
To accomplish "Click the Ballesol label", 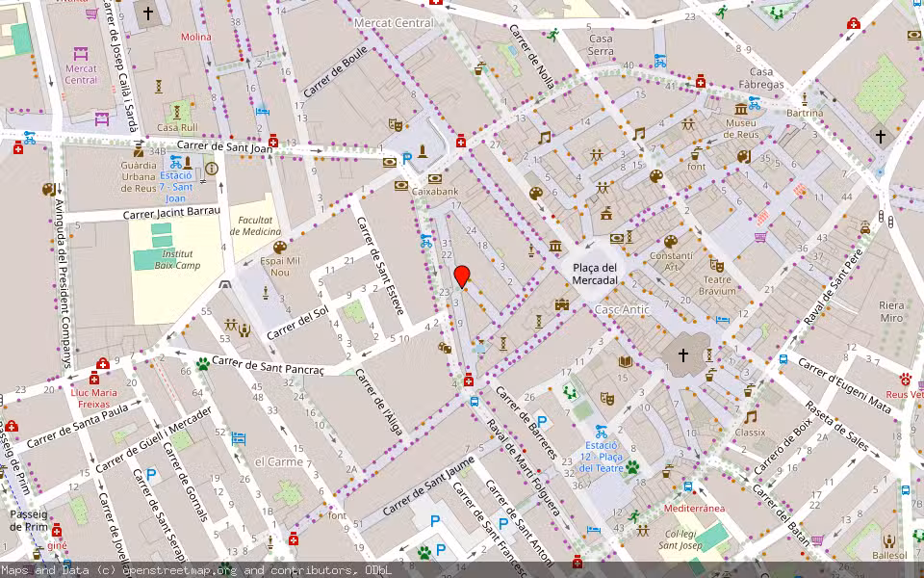I will click(889, 556).
